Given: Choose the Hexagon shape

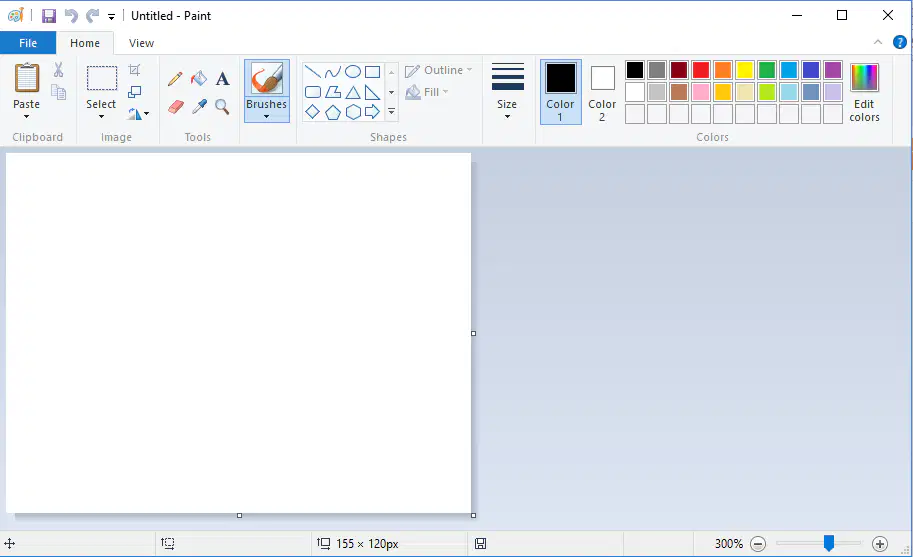Looking at the screenshot, I should click(x=353, y=112).
